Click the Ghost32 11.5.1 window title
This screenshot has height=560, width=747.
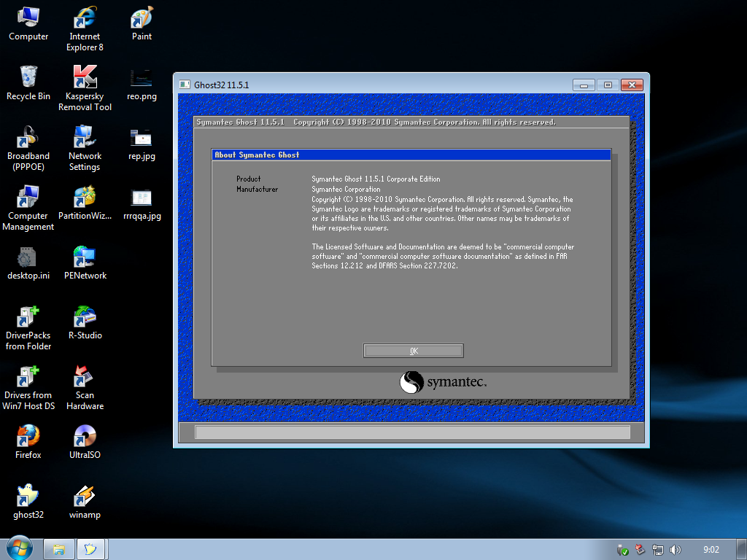[222, 85]
